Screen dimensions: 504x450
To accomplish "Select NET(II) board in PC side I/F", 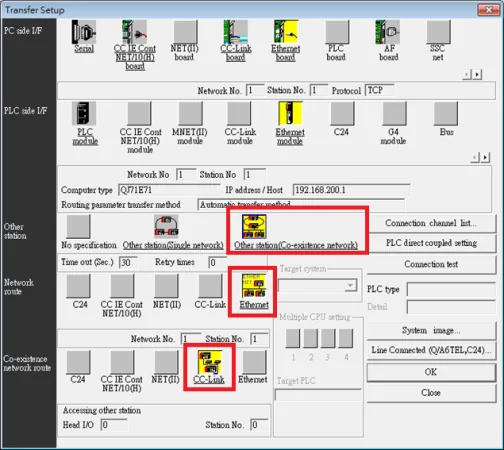I will coord(185,32).
